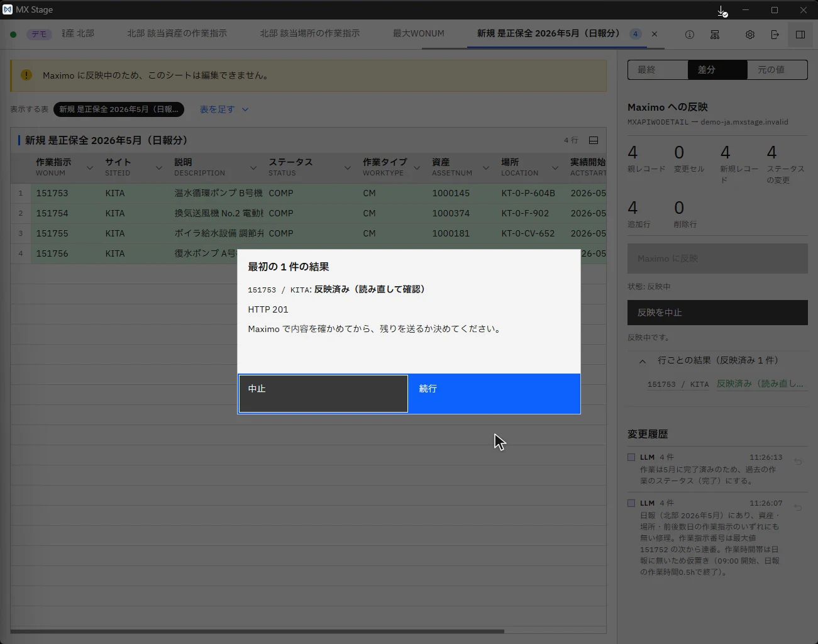Click the logout exit icon

(775, 35)
